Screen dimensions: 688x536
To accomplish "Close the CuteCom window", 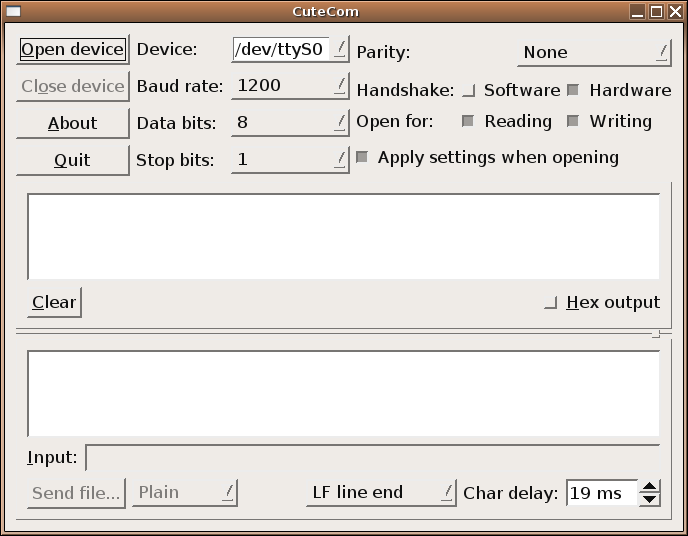I will click(675, 11).
